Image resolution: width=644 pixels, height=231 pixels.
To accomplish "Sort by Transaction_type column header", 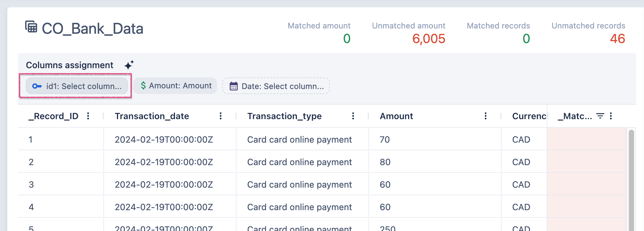I will pyautogui.click(x=284, y=116).
